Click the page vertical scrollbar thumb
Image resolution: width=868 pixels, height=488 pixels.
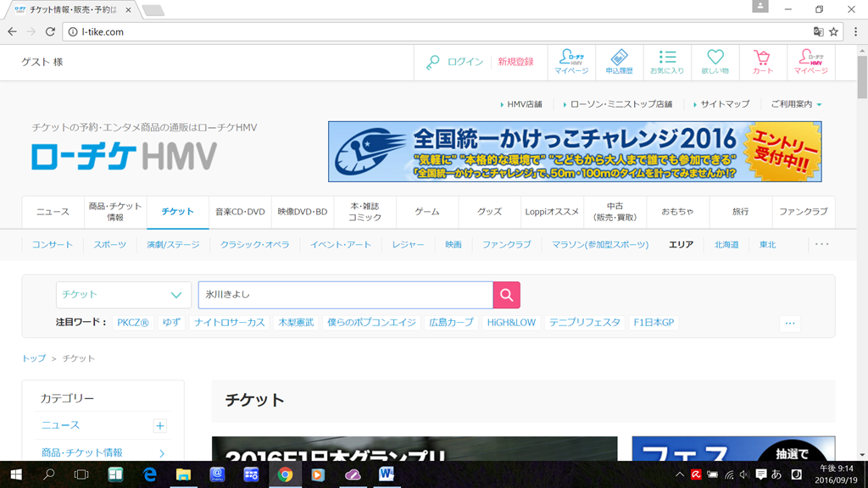click(862, 76)
